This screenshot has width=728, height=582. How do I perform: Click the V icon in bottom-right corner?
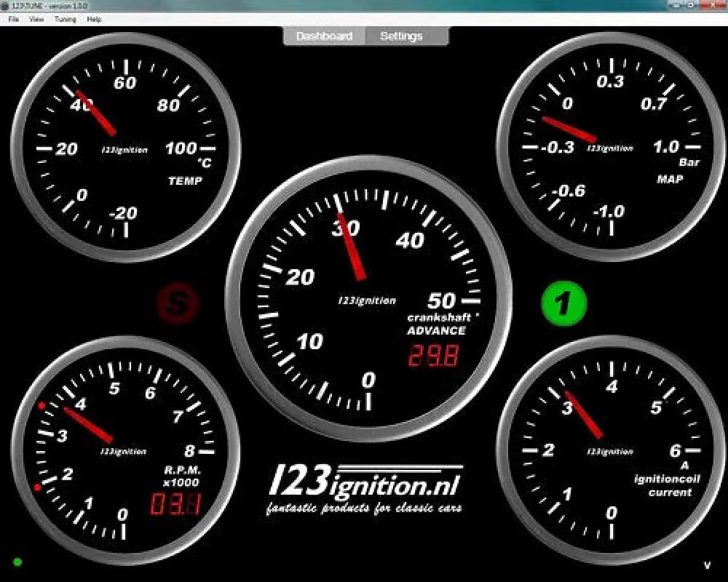707,565
